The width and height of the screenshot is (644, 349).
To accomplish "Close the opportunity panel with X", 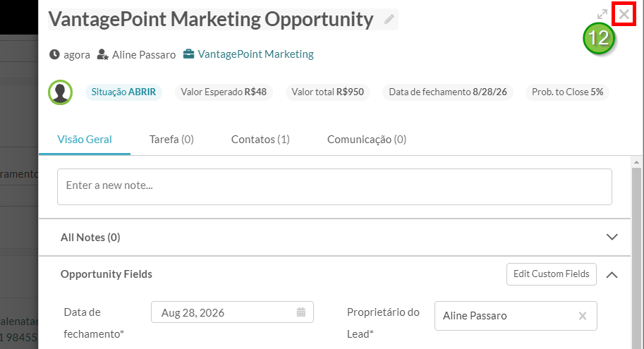I will click(x=624, y=14).
